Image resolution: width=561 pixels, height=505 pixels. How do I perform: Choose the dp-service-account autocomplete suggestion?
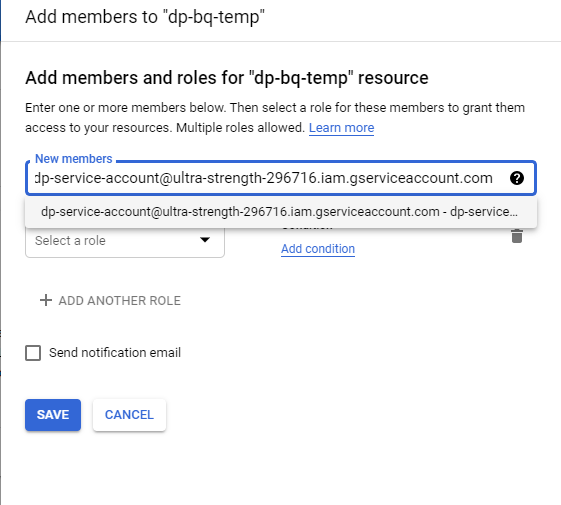point(281,212)
